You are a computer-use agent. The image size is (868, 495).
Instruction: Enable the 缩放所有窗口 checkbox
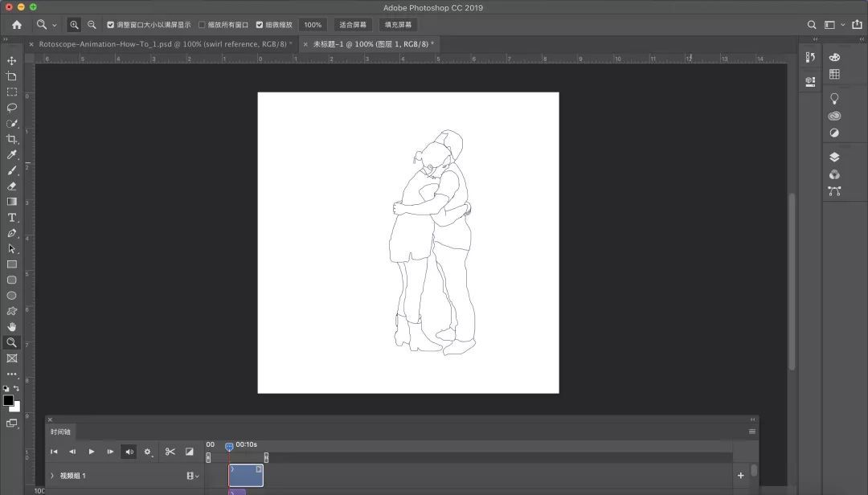(202, 25)
